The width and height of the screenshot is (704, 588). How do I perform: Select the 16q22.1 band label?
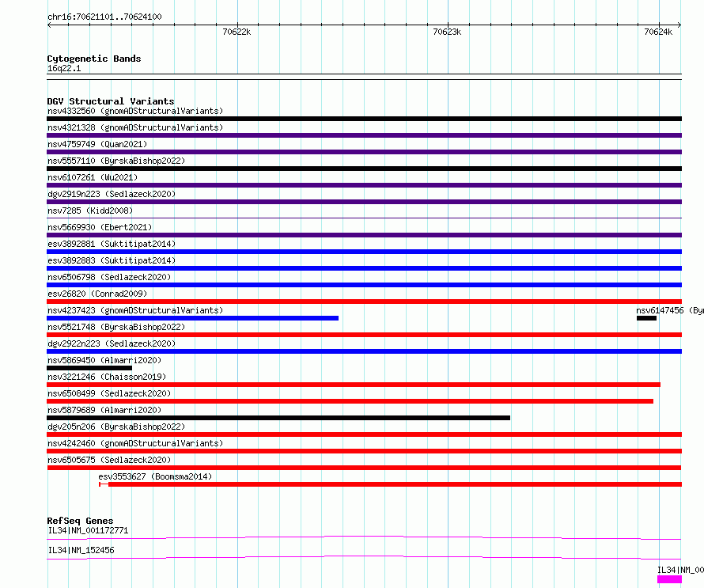click(64, 68)
